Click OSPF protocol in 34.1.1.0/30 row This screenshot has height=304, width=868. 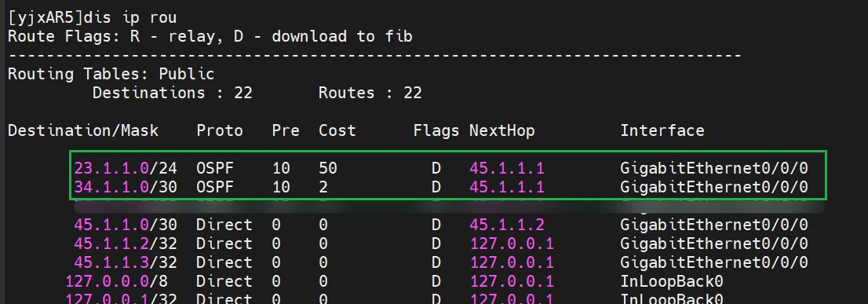click(x=215, y=187)
